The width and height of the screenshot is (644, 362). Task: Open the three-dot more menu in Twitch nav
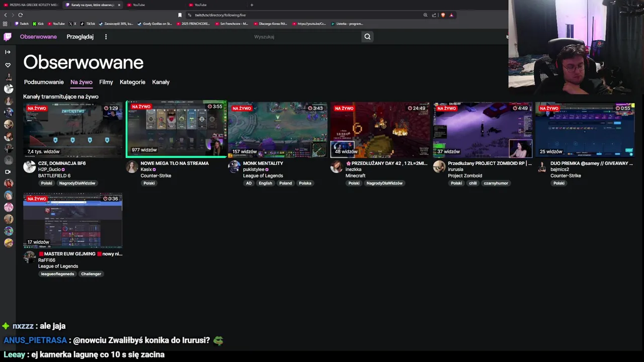point(106,37)
